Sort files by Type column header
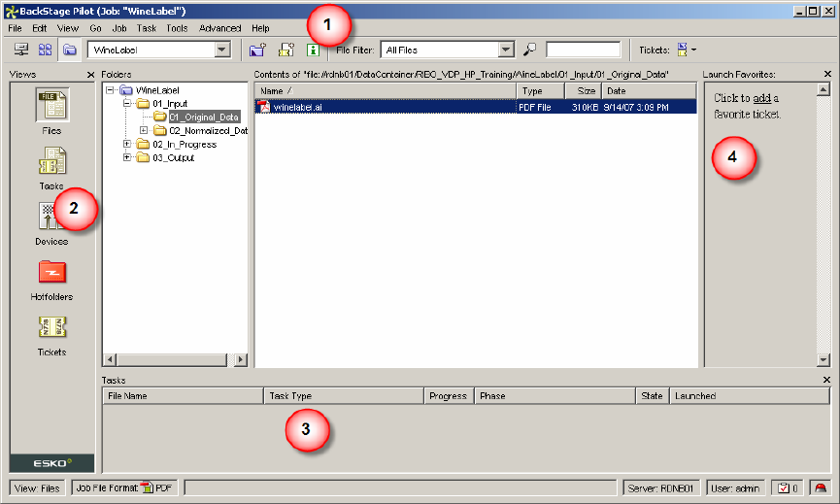The width and height of the screenshot is (840, 504). 541,91
